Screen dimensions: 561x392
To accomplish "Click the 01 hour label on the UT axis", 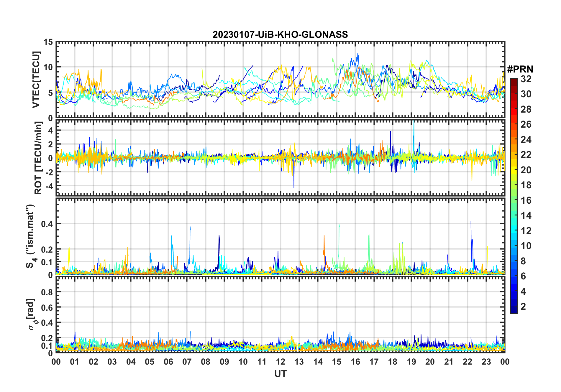I will [x=75, y=362].
